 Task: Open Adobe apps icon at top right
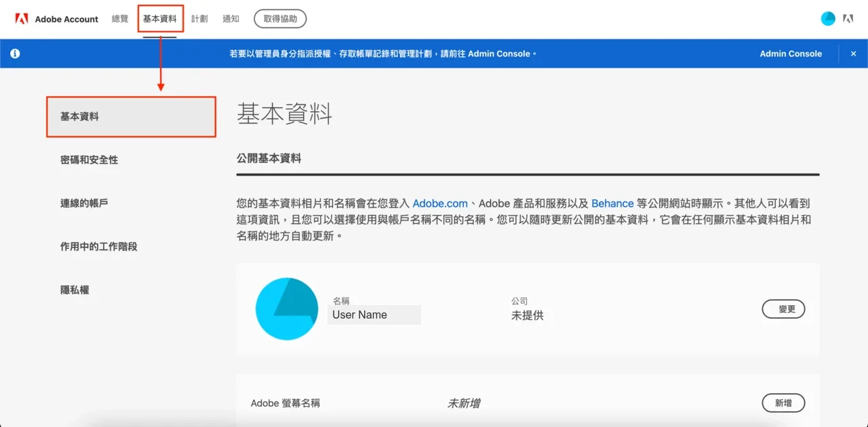pyautogui.click(x=848, y=19)
